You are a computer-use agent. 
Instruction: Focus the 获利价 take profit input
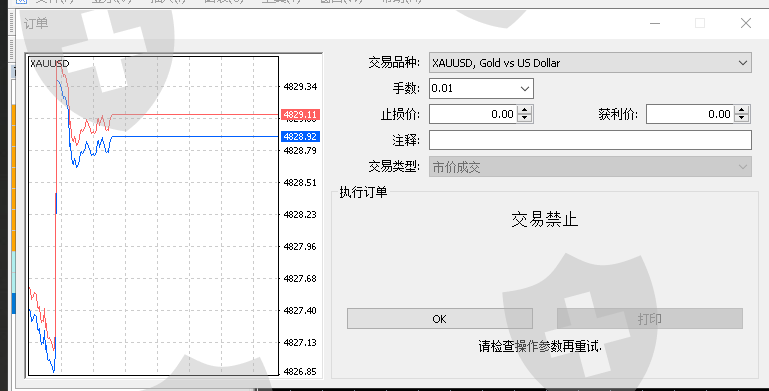pos(690,114)
